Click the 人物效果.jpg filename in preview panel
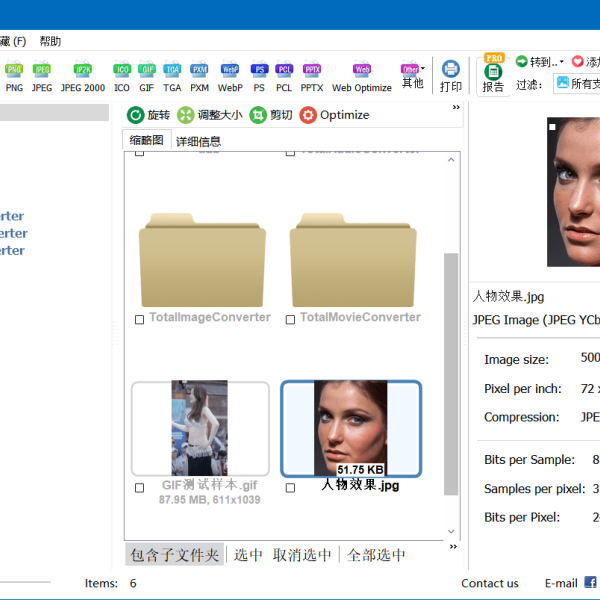600x600 pixels. tap(508, 297)
